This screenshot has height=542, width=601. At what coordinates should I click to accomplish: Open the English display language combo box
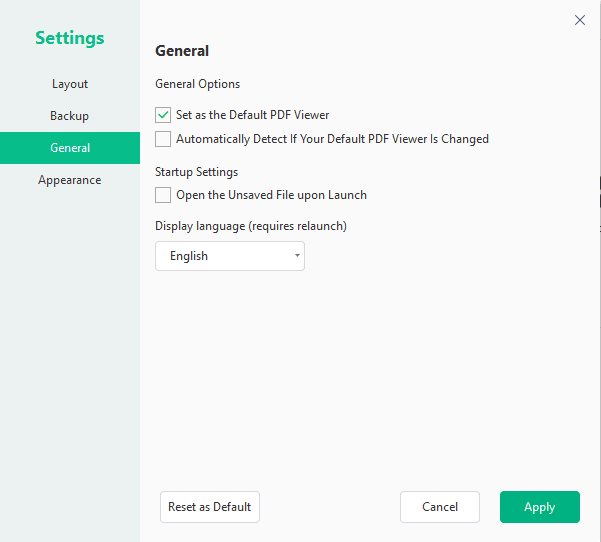point(229,256)
